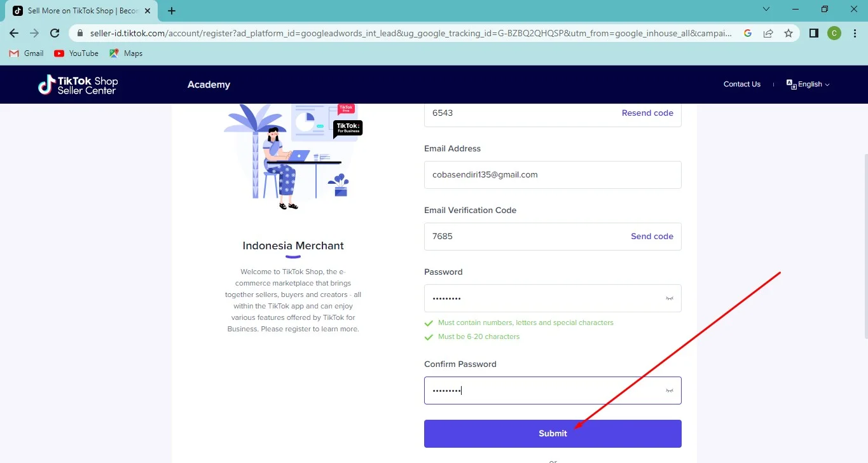Click the share page icon

(768, 33)
